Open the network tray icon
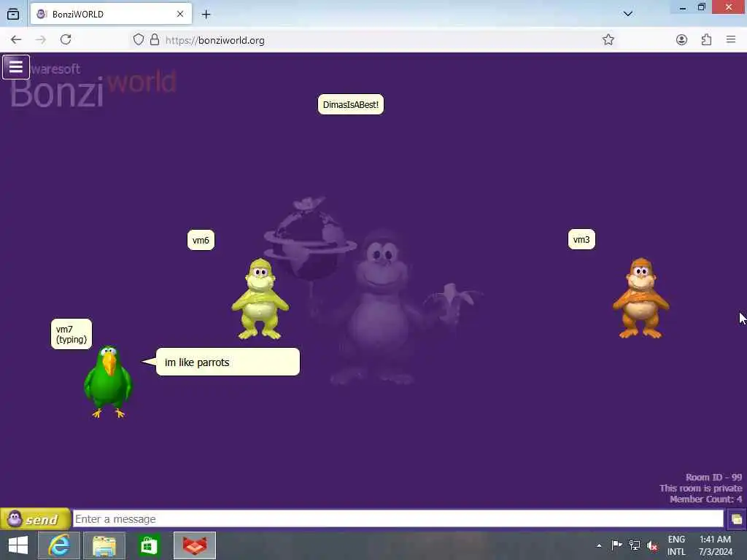 pos(634,545)
